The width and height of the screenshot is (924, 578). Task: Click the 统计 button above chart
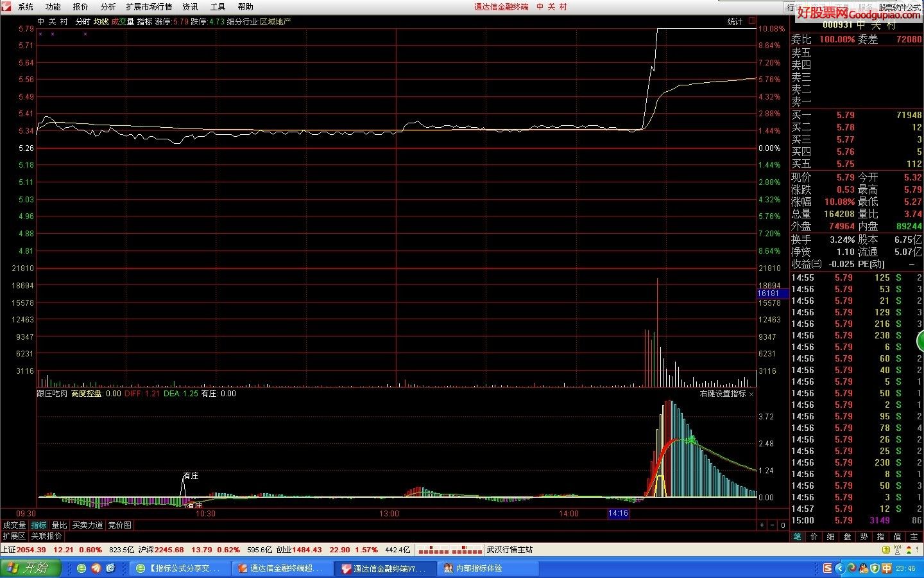(x=735, y=22)
